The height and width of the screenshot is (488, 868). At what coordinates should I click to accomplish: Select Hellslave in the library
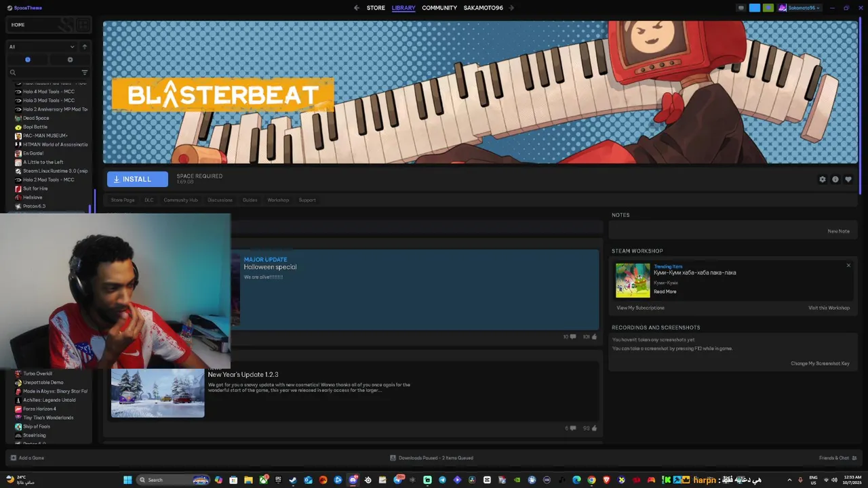point(33,197)
